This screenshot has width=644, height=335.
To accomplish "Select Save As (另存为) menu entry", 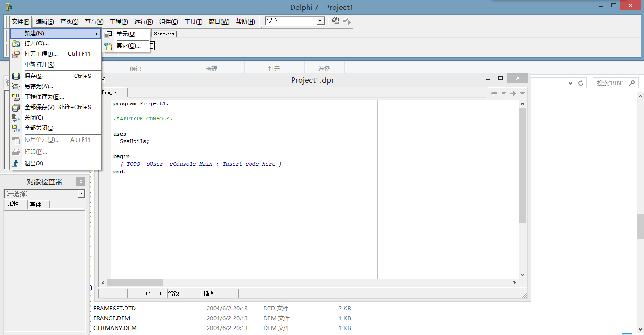I will [39, 86].
